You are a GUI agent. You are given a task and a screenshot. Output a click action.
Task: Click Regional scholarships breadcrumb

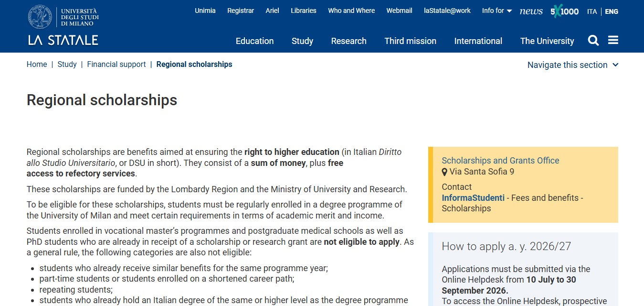[x=194, y=64]
